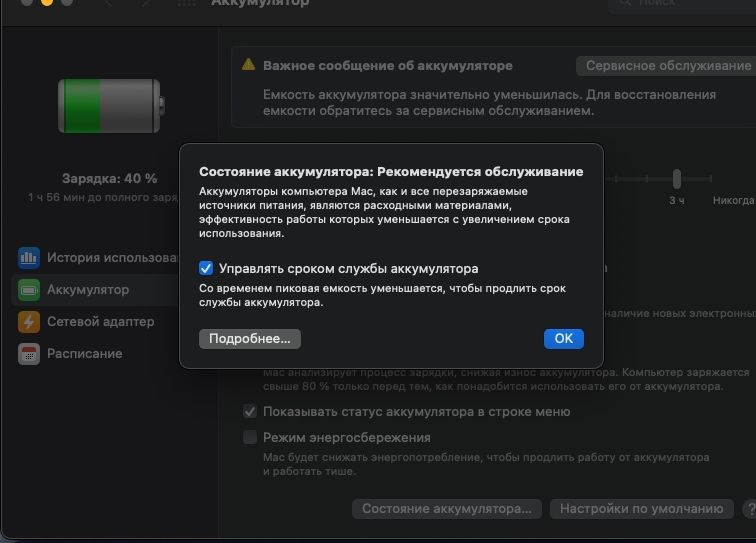Click Настройки по умолчанию button

coord(641,509)
